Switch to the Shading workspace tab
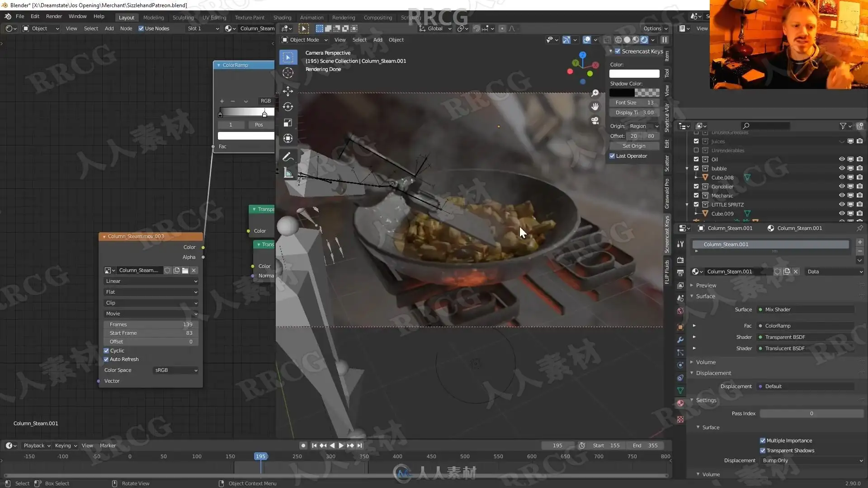Screen dimensions: 868x488 (x=282, y=18)
